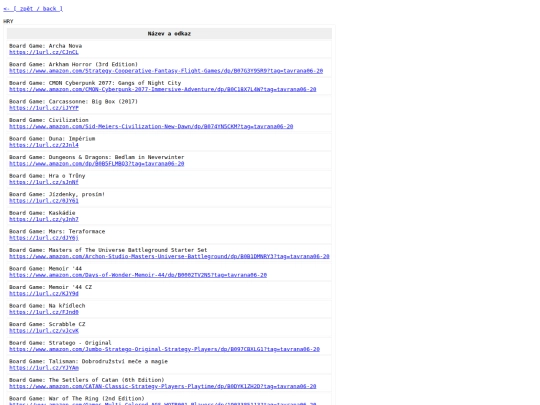Select text 'Board Game: Scrabble CZ'
This screenshot has height=405, width=540.
(47, 325)
